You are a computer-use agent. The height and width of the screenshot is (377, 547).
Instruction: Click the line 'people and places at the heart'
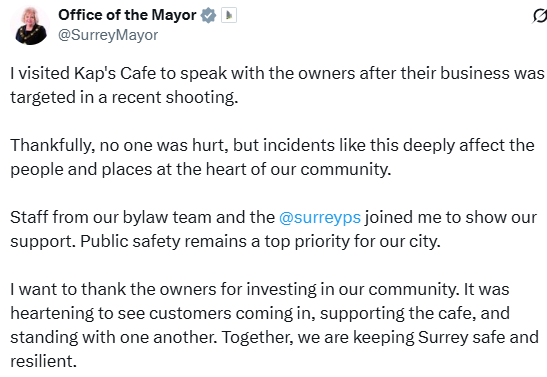[x=201, y=169]
